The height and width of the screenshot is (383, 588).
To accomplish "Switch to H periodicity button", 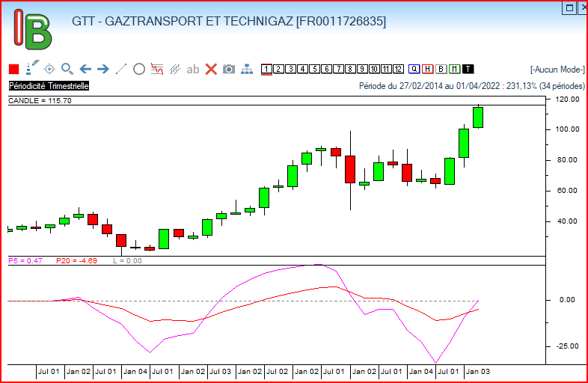I will [x=427, y=69].
